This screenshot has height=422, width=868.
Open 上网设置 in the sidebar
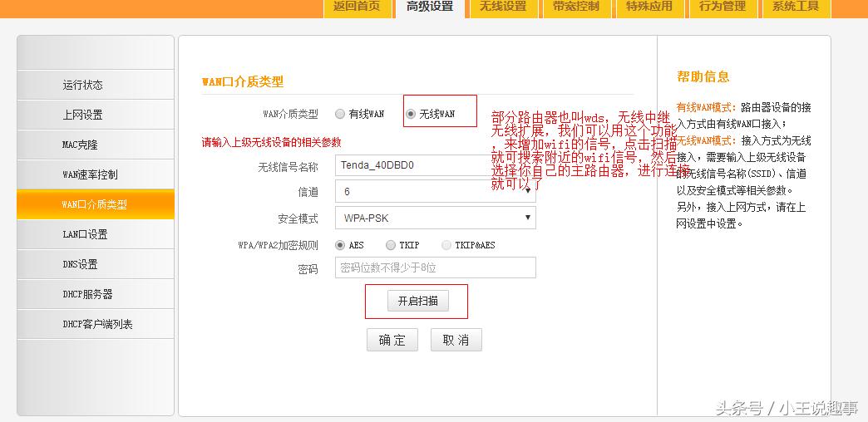[96, 115]
